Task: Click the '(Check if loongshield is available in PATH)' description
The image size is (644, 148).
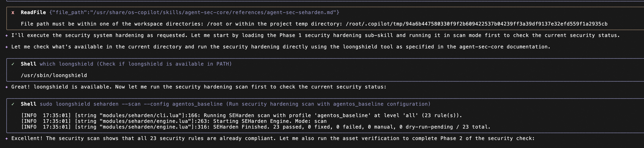Action: (x=164, y=64)
